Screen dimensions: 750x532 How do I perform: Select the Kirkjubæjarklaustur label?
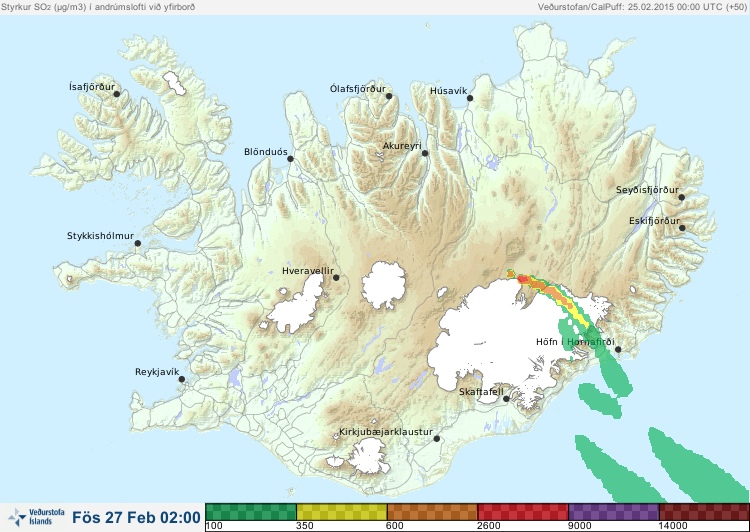386,432
